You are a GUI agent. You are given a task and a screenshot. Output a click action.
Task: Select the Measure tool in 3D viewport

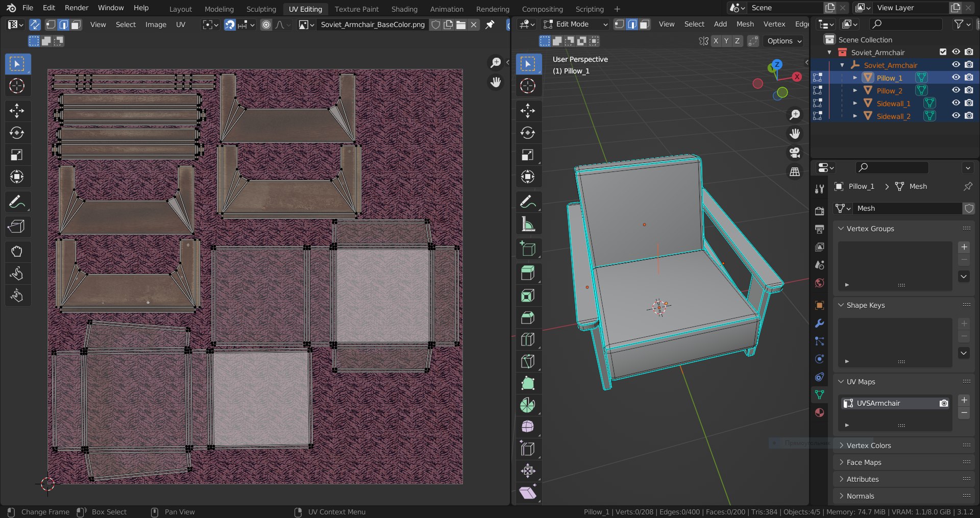pyautogui.click(x=528, y=224)
